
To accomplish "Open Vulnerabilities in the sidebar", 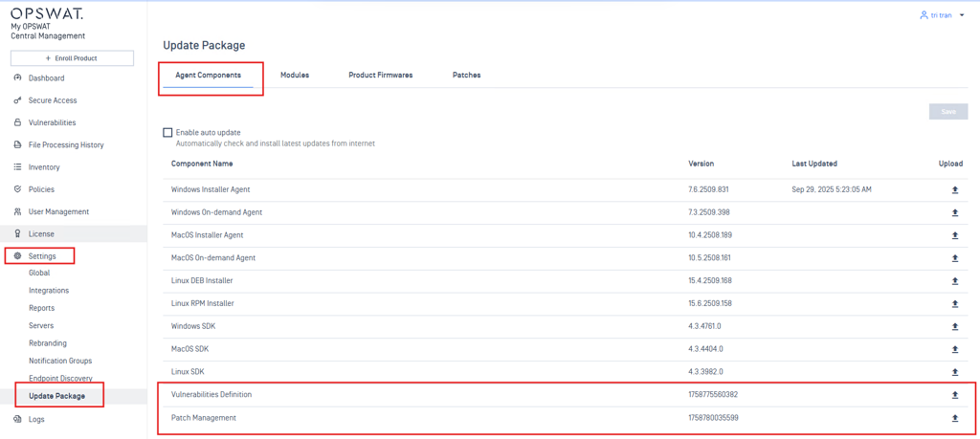I will pyautogui.click(x=52, y=122).
